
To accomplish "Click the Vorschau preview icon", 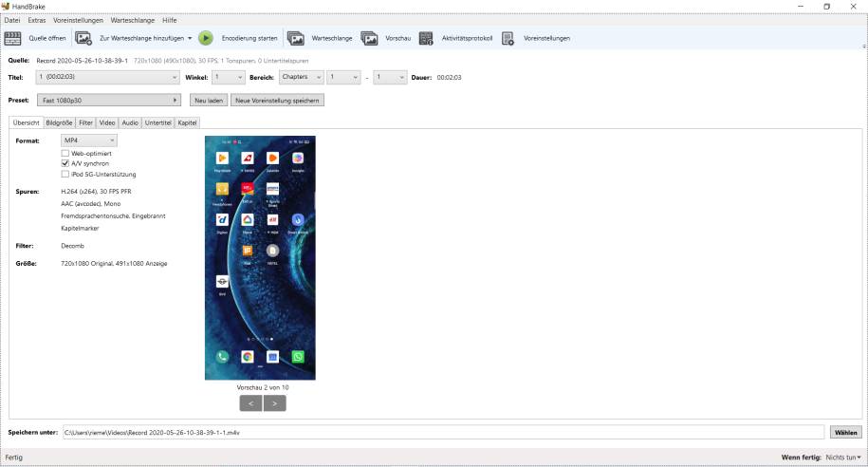I will click(x=369, y=38).
